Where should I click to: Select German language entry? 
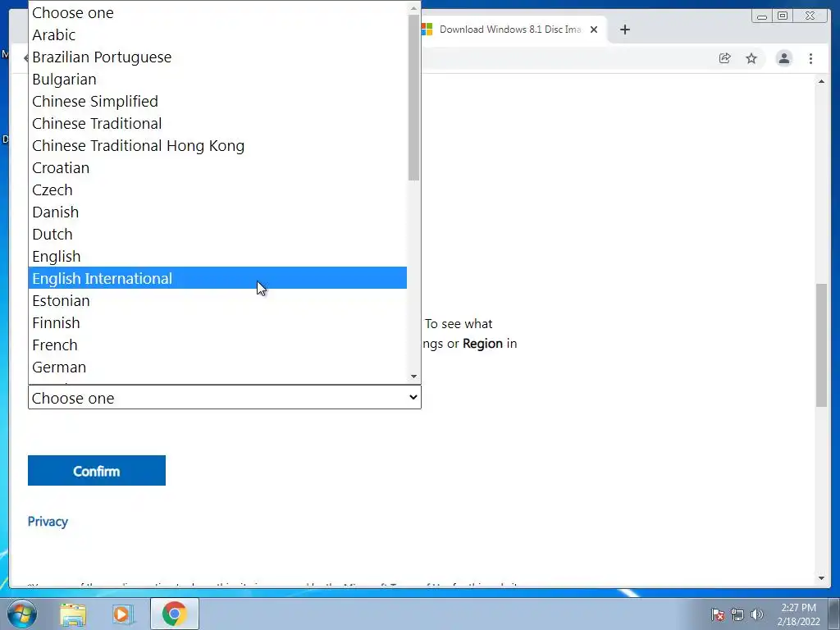tap(217, 367)
